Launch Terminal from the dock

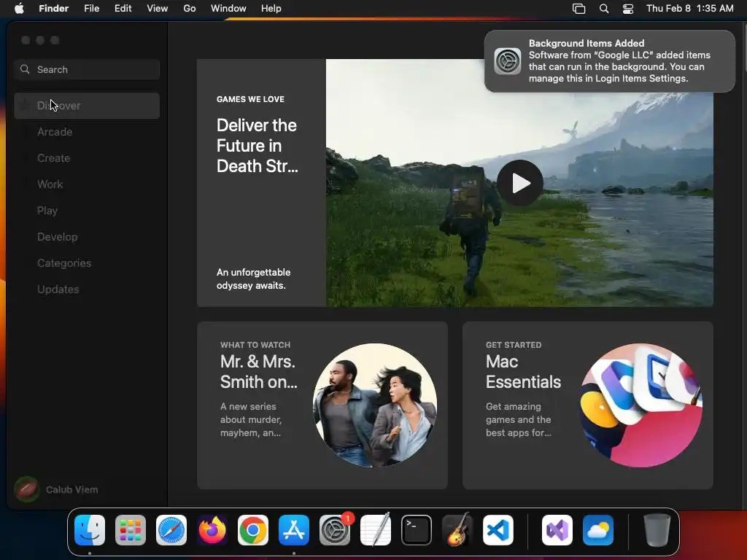417,530
